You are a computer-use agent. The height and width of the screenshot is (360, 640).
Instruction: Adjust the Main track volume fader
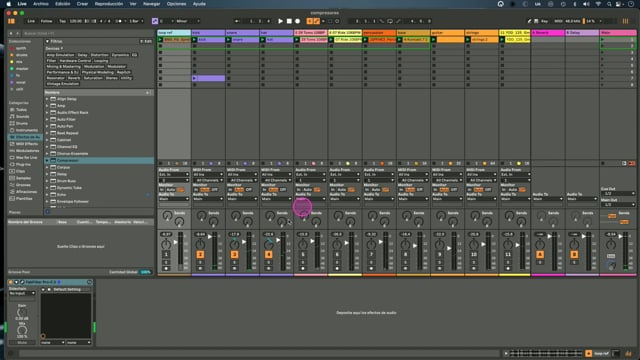pyautogui.click(x=620, y=236)
